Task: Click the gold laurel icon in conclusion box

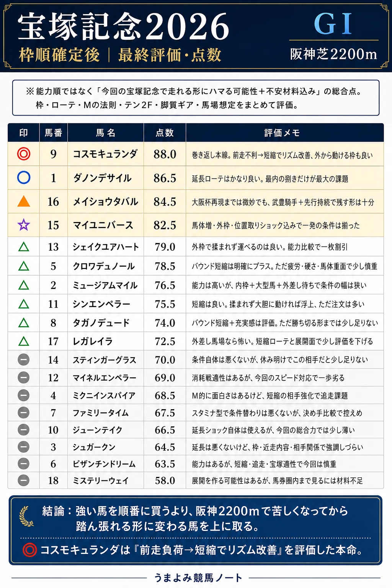Action: coord(26,516)
